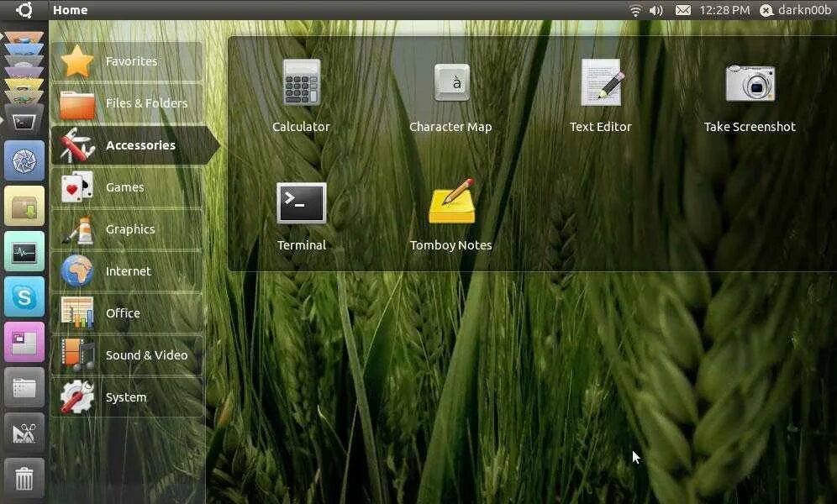This screenshot has width=837, height=504.
Task: Click the Tomboy Notes label
Action: point(451,245)
